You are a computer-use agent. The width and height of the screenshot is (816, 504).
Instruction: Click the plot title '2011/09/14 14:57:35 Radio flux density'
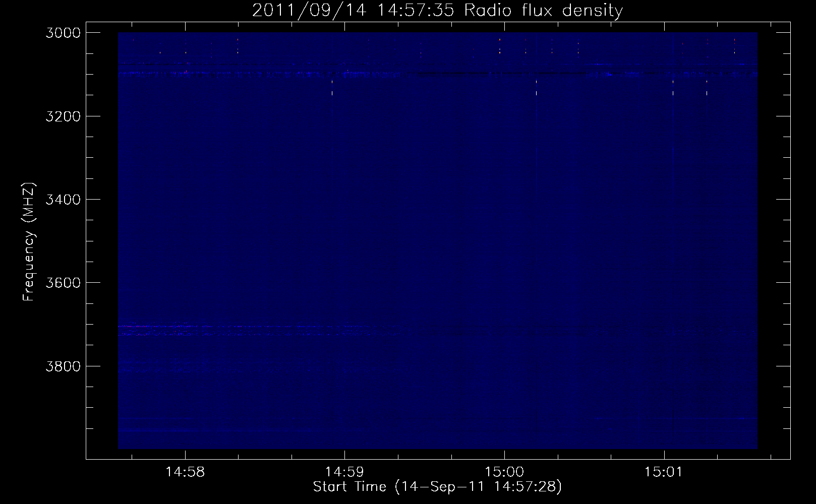coord(437,10)
